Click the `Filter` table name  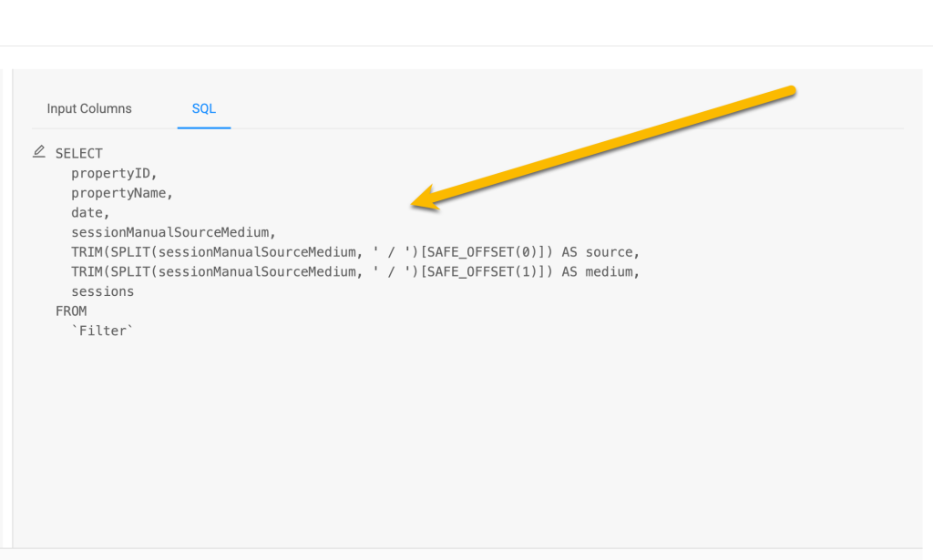pyautogui.click(x=102, y=331)
